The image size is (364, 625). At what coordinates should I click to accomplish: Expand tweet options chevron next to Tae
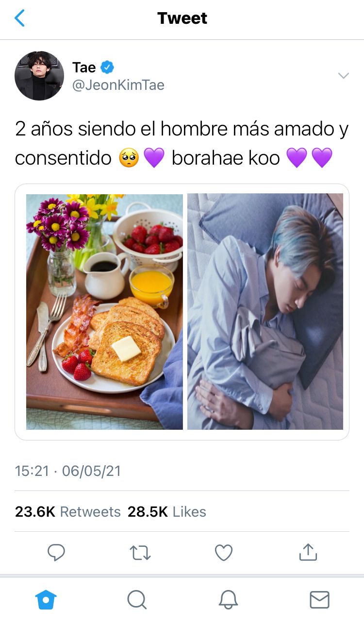tap(344, 76)
